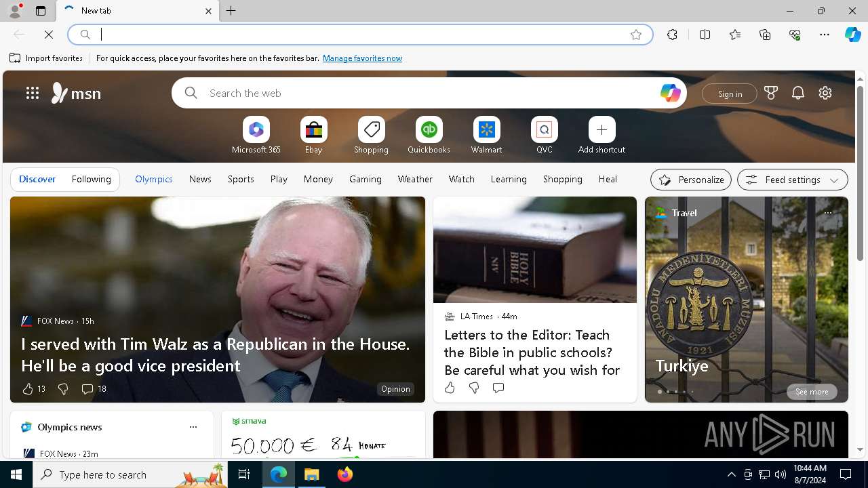Switch to the Following tab
868x488 pixels.
pyautogui.click(x=91, y=179)
